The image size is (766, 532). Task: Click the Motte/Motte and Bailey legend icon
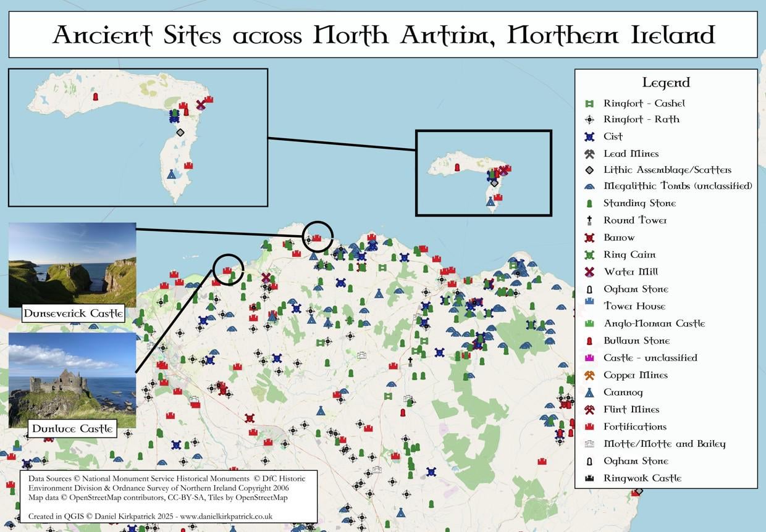point(589,444)
